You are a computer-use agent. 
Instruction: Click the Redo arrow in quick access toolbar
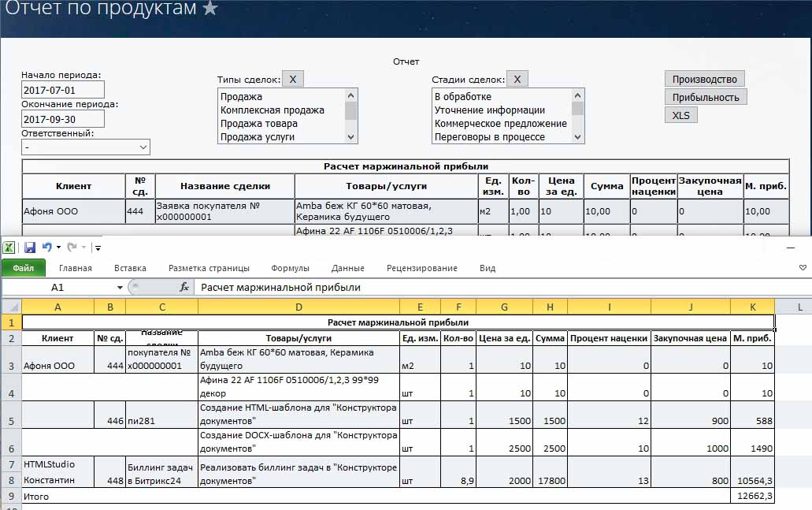[x=72, y=248]
